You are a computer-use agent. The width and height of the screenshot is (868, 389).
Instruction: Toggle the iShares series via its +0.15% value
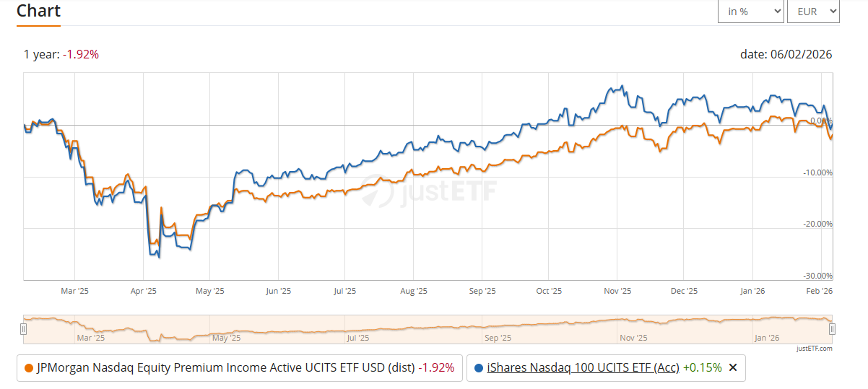702,367
